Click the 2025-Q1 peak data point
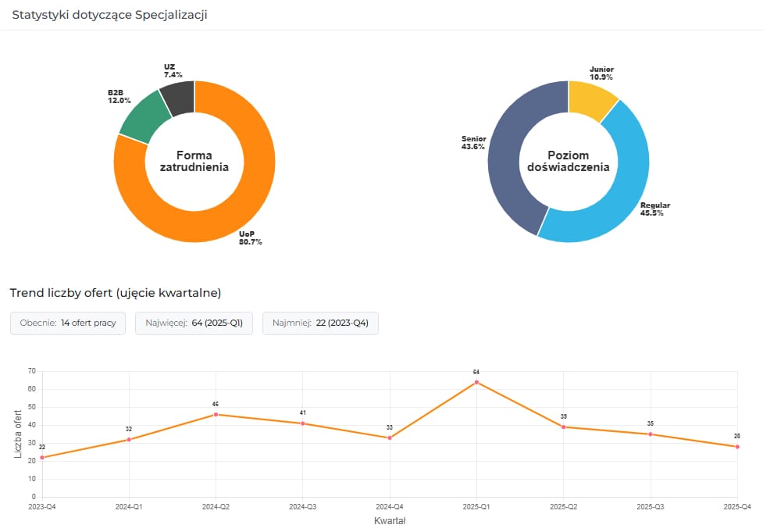The width and height of the screenshot is (763, 532). (x=476, y=382)
